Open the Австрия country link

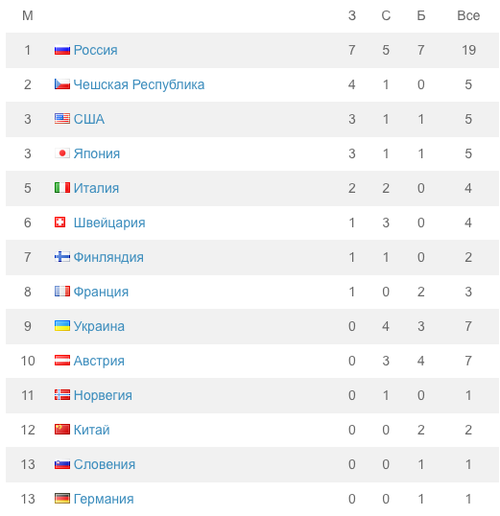coord(99,361)
